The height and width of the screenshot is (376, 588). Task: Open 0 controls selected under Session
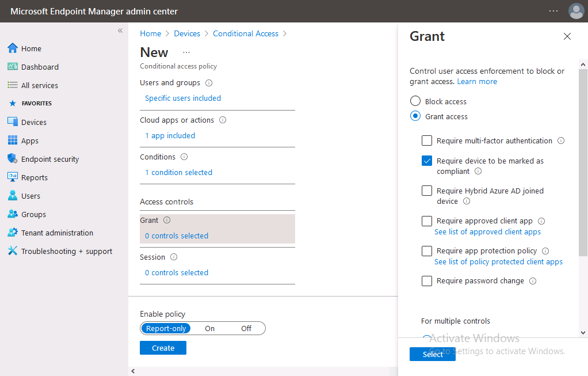pyautogui.click(x=177, y=272)
